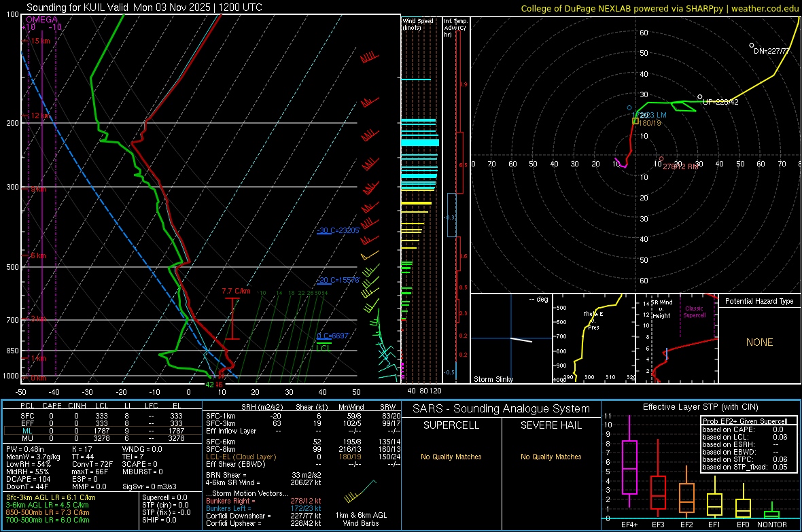Image resolution: width=802 pixels, height=532 pixels.
Task: Click the 'Corfidi Downshear = 227/77 kt' line
Action: [264, 516]
